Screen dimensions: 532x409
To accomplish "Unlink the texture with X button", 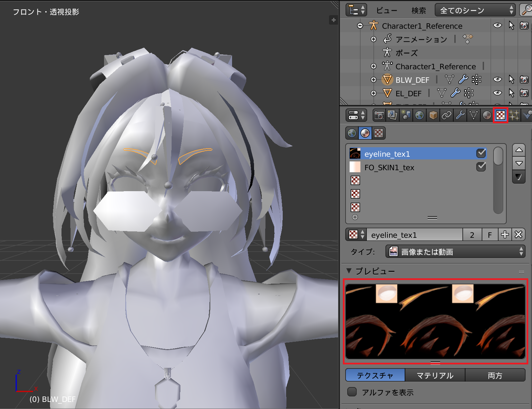I will (518, 234).
